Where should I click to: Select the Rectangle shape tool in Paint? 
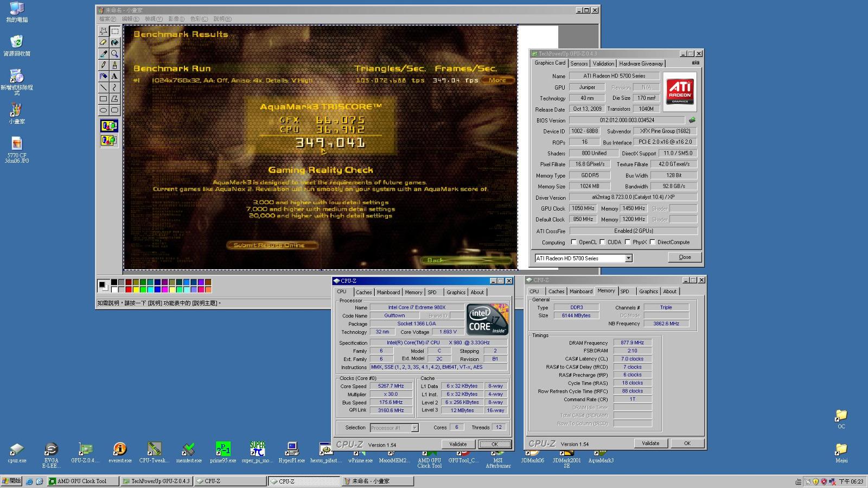(103, 99)
